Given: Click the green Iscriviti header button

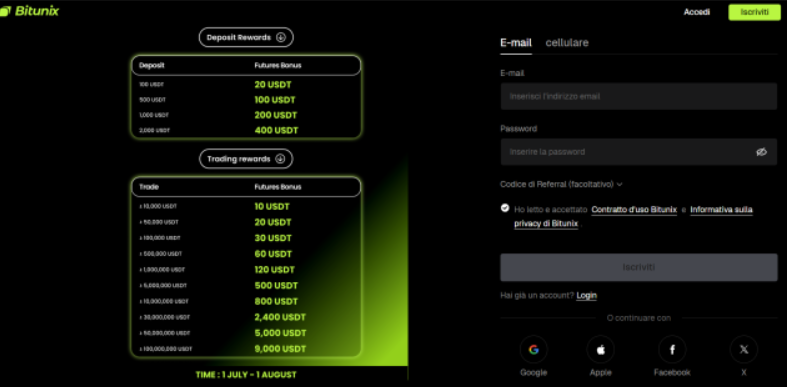Looking at the screenshot, I should (754, 12).
